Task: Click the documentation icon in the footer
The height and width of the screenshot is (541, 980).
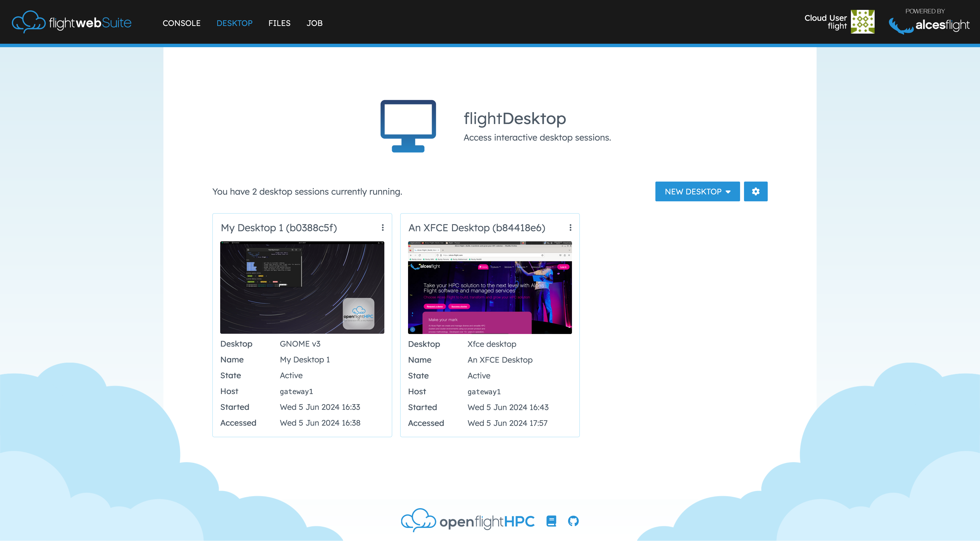Action: pos(551,521)
